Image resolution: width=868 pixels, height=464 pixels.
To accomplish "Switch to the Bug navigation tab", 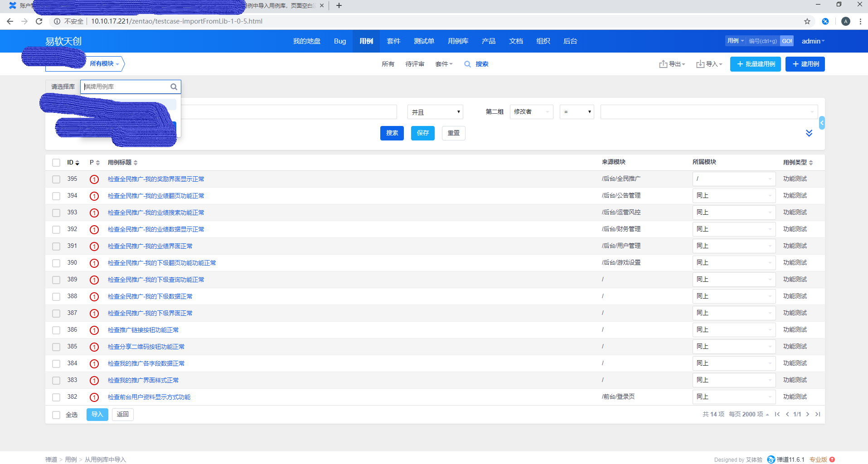I will point(340,41).
